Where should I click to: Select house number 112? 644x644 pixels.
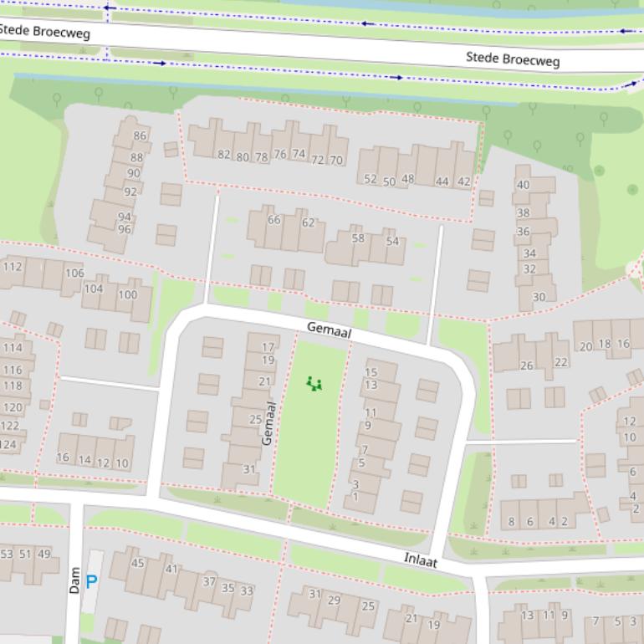(13, 267)
